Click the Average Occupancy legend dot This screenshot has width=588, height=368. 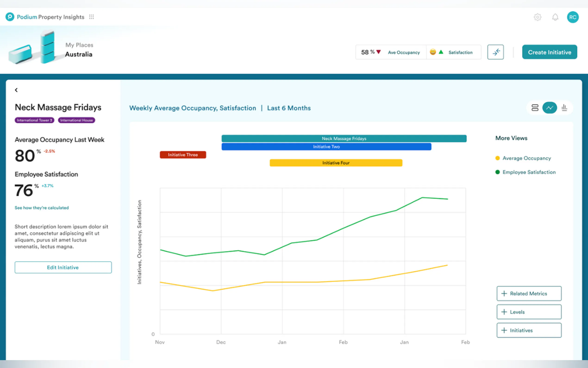[497, 158]
